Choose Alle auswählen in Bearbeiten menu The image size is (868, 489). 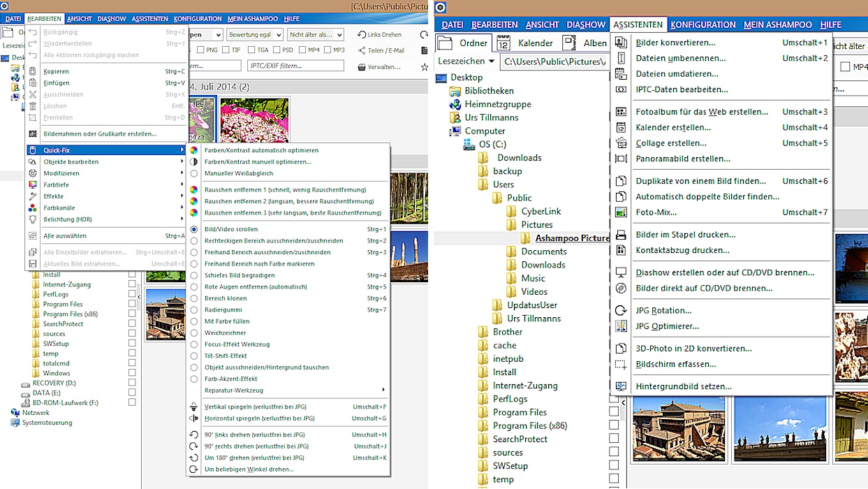(x=107, y=235)
